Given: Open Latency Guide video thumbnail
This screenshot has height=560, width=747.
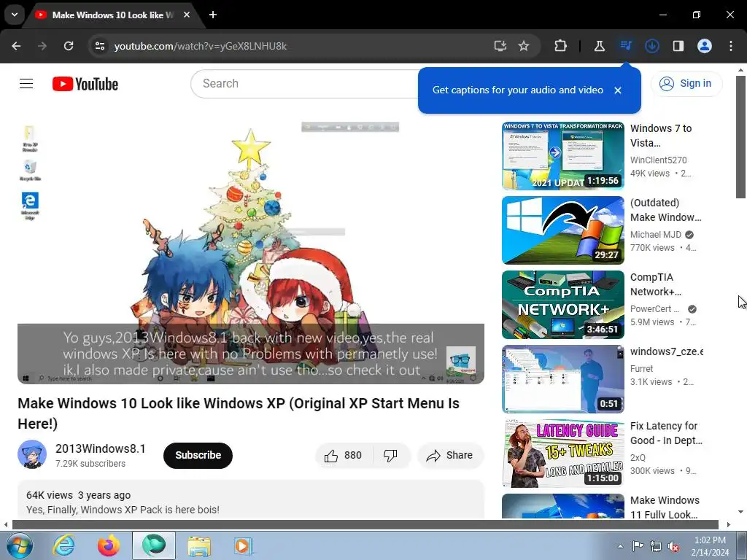Looking at the screenshot, I should (x=562, y=454).
